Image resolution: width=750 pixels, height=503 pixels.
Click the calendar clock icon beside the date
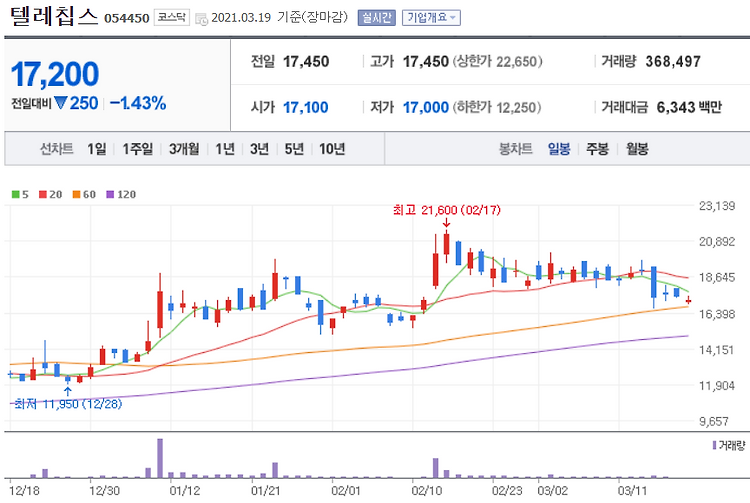click(x=201, y=19)
